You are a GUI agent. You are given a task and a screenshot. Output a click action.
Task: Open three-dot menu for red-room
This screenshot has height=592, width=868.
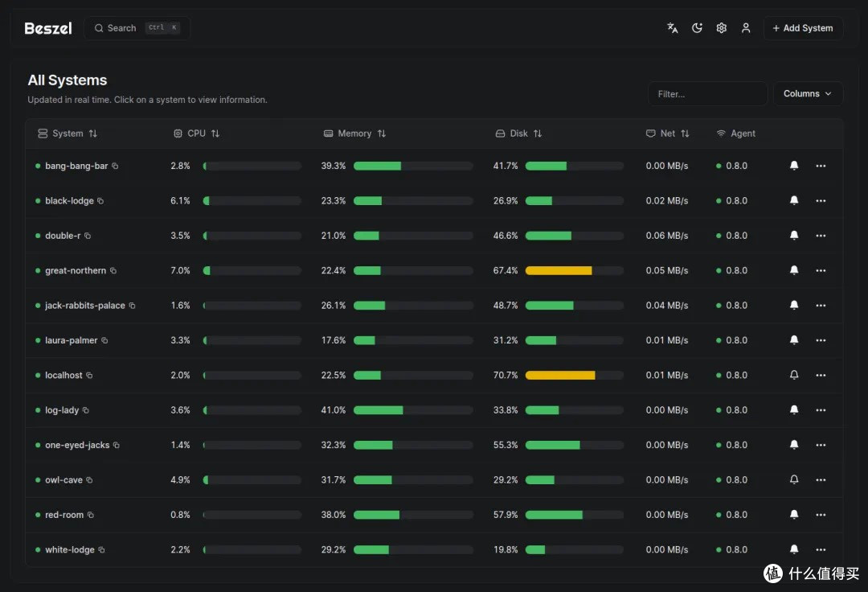coord(821,515)
